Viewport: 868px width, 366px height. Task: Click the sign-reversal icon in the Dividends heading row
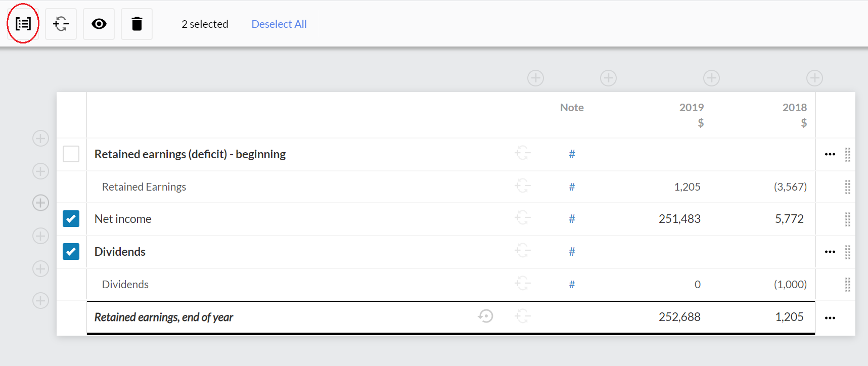pyautogui.click(x=523, y=251)
